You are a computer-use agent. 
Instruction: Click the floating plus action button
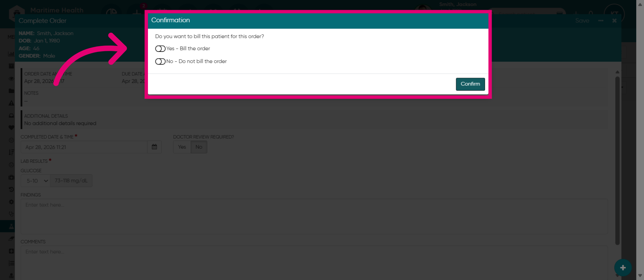tap(623, 268)
